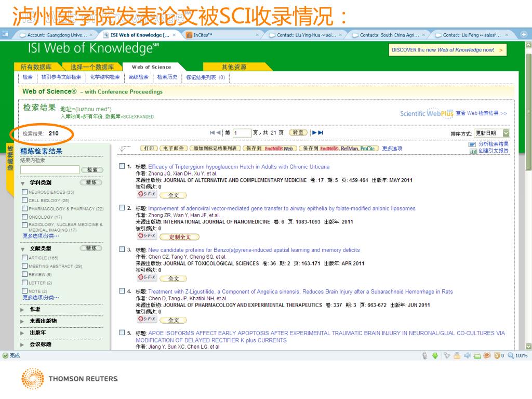Click the scrollbar down arrow

point(528,347)
